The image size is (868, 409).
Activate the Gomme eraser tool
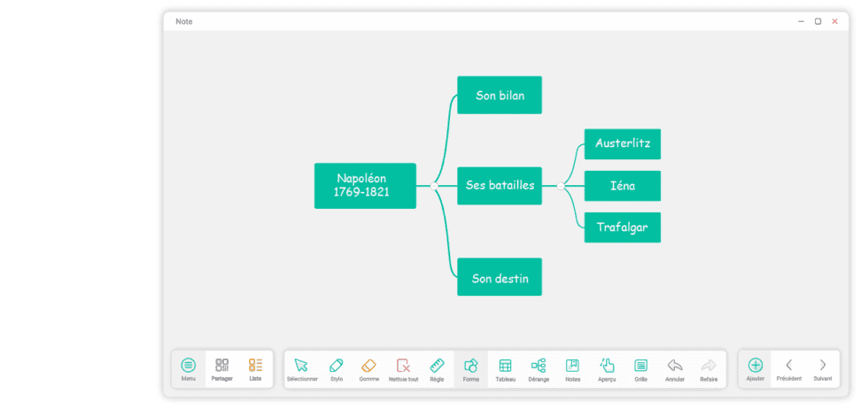pos(368,366)
